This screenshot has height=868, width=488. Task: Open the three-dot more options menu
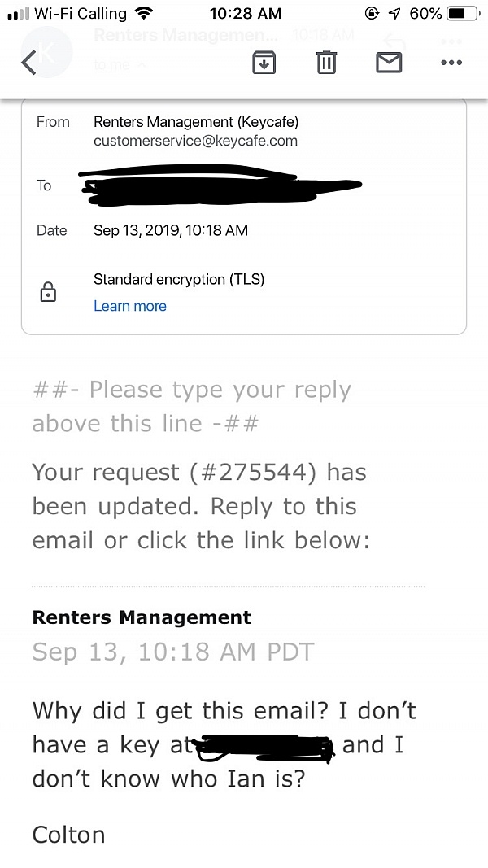[x=451, y=63]
